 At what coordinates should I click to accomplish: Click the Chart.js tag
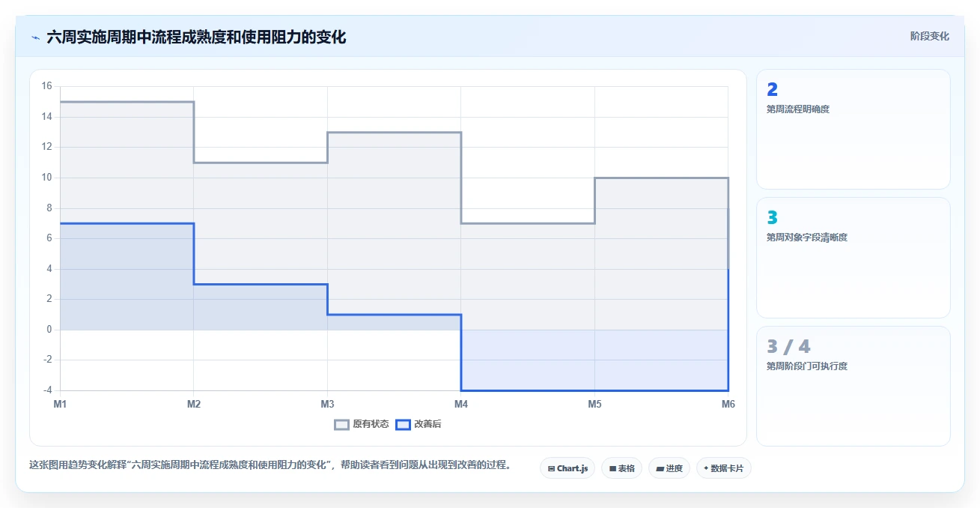567,468
